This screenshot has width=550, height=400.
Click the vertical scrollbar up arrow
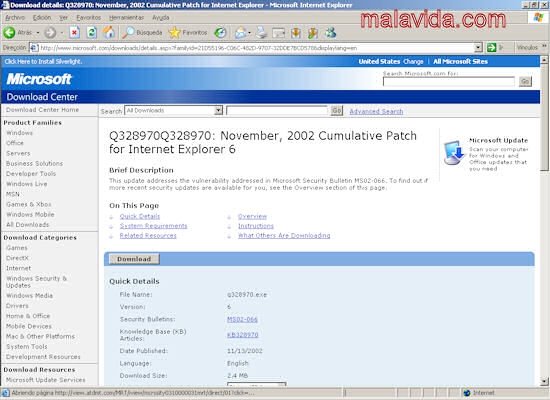[544, 60]
